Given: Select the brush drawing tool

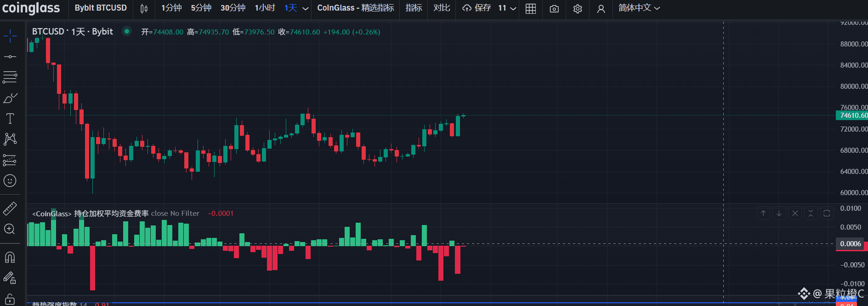Looking at the screenshot, I should (10, 98).
